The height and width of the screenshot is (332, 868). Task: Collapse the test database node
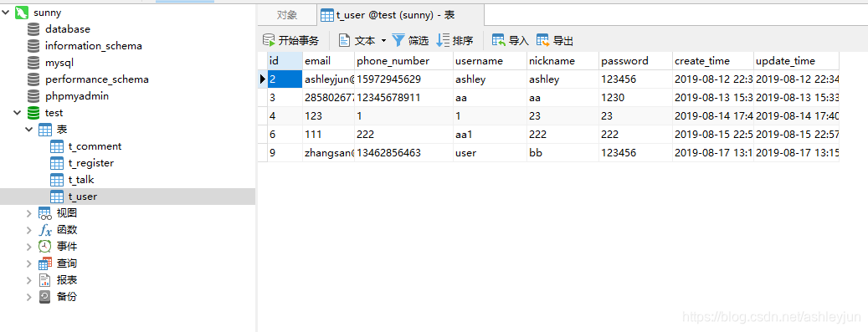pyautogui.click(x=18, y=113)
